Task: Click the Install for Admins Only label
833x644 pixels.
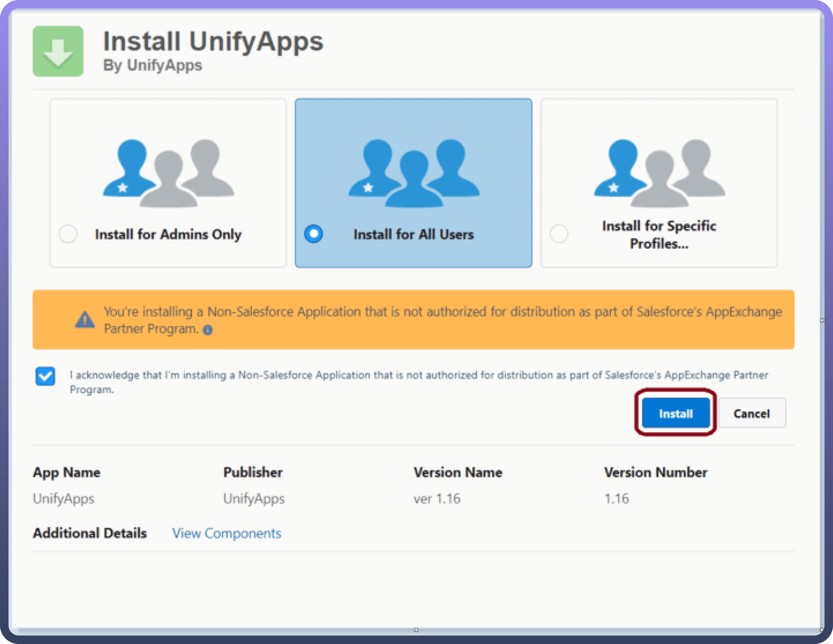Action: (x=168, y=234)
